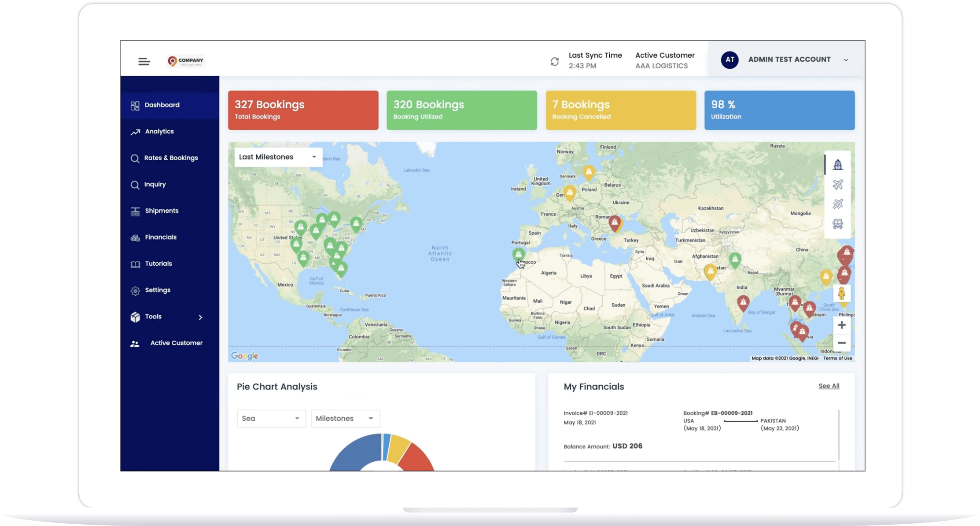The height and width of the screenshot is (526, 980).
Task: Click the Tutorials book icon
Action: 135,264
